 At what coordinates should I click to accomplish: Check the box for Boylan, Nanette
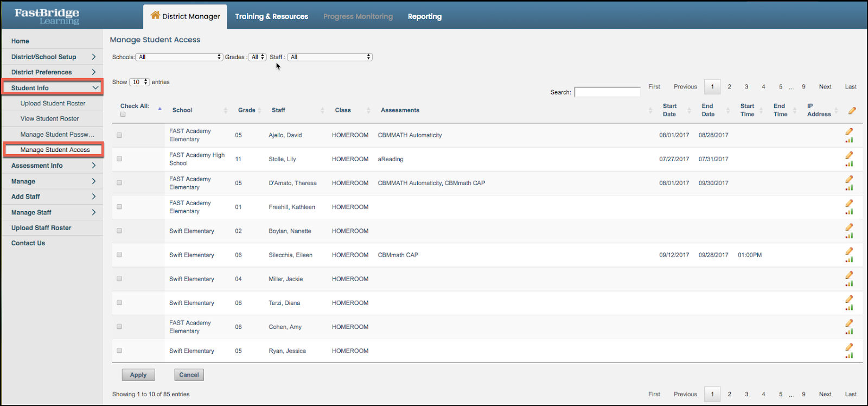point(119,231)
